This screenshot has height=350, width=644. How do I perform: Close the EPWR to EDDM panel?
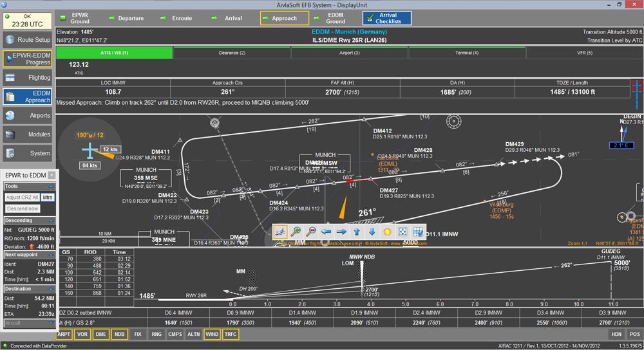(x=52, y=175)
